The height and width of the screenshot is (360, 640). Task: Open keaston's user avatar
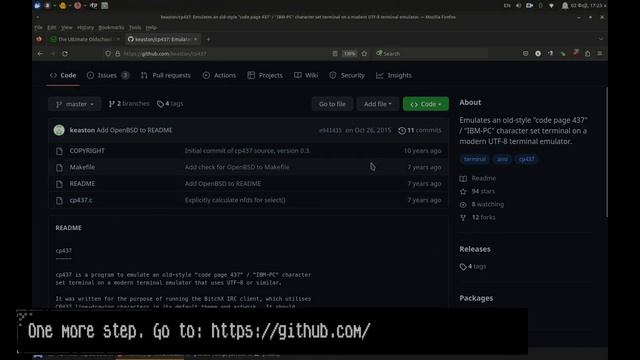pyautogui.click(x=59, y=130)
